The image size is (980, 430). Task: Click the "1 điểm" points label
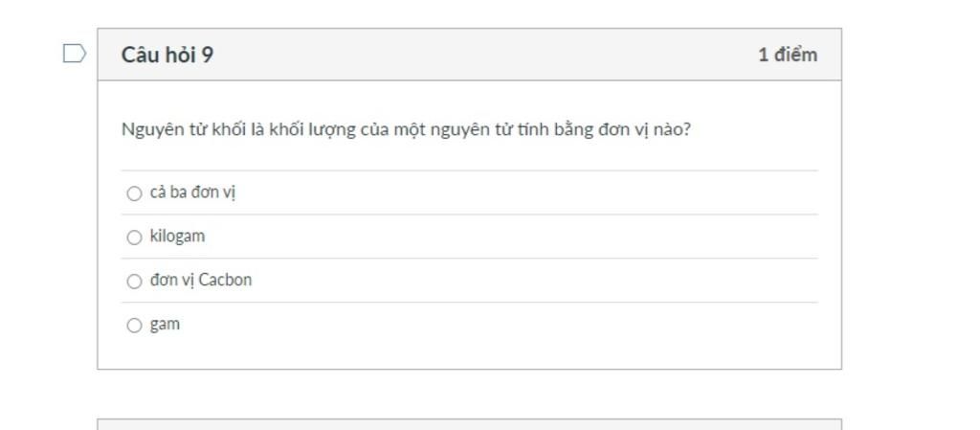(x=788, y=55)
